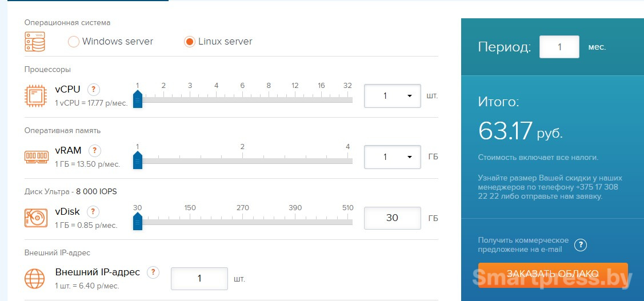Viewport: 644px width, 301px height.
Task: Click the '1 ГБ = 0.85 р/мес.' price text
Action: [x=86, y=226]
